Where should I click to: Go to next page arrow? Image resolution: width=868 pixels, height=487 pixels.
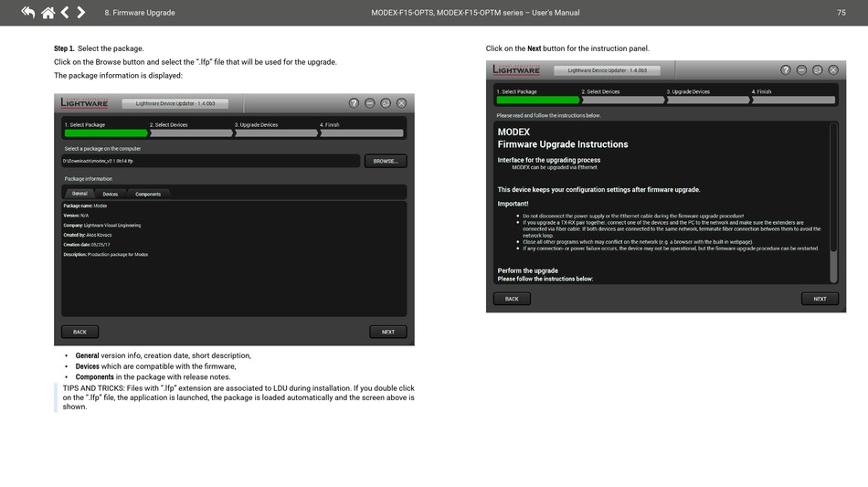point(80,12)
